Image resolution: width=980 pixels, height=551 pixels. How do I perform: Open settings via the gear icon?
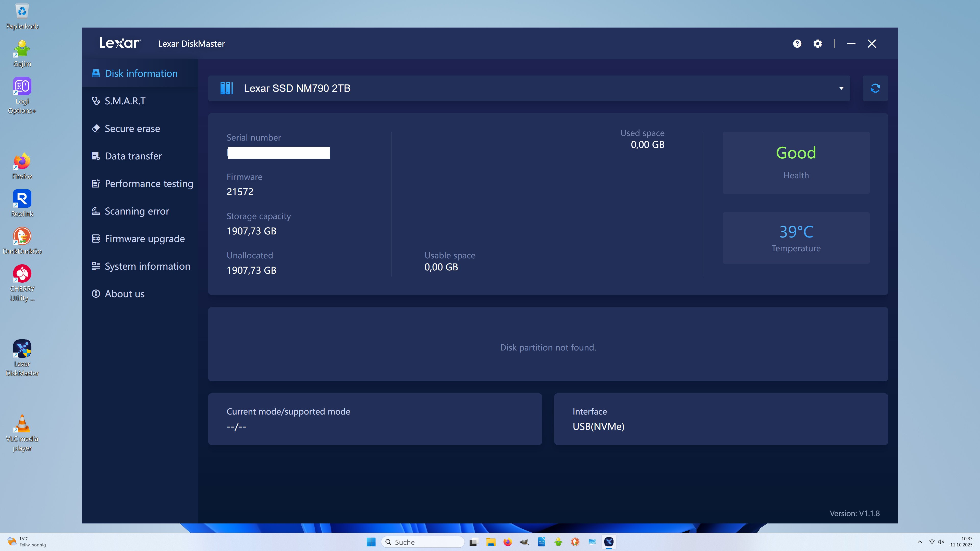pyautogui.click(x=817, y=44)
